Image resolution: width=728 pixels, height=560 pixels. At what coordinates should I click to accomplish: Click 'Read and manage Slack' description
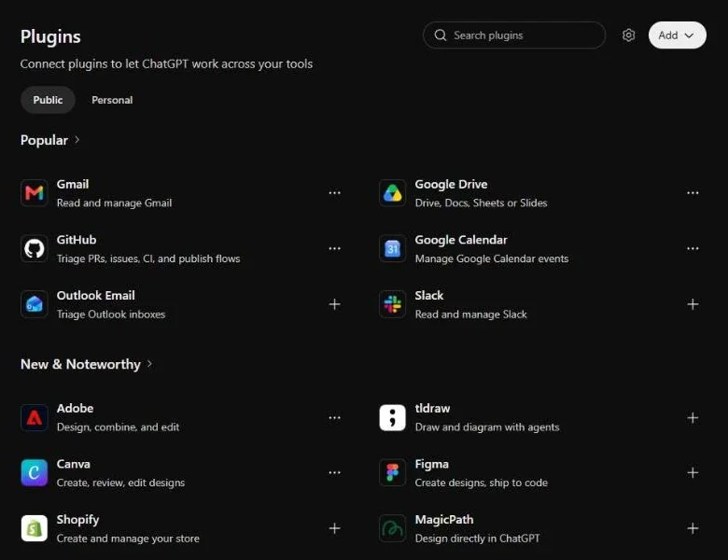470,315
